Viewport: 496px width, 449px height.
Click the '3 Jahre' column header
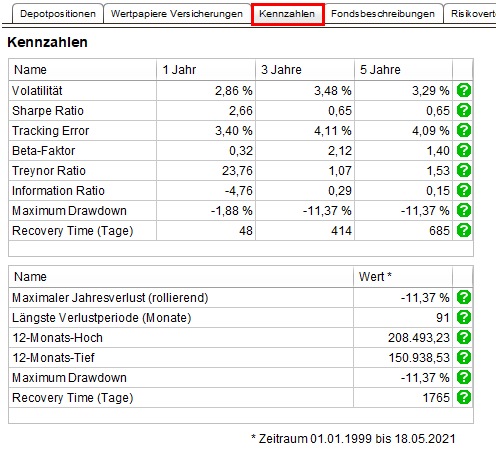[305, 70]
